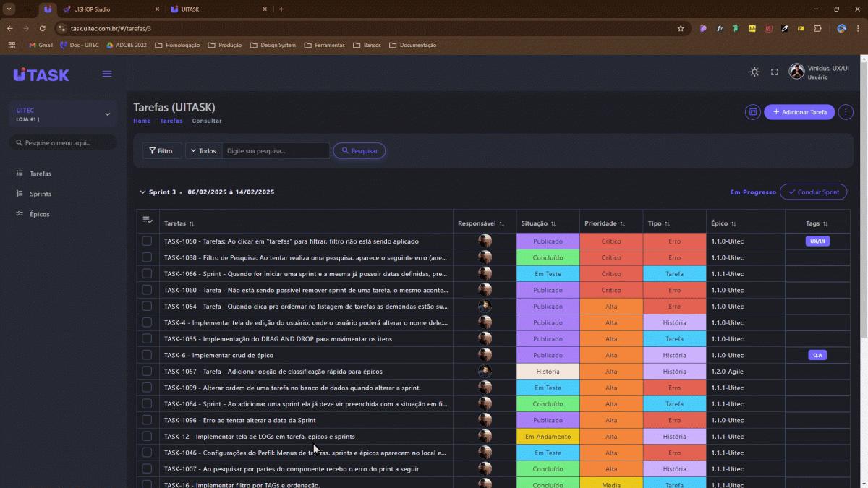
Task: Bookmark this page with star icon
Action: click(x=681, y=29)
